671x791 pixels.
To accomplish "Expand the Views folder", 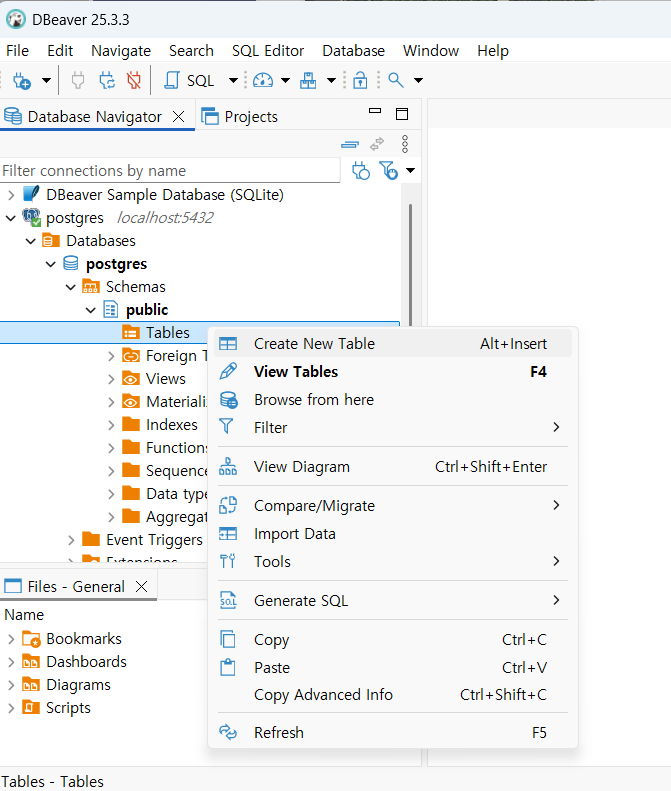I will click(x=111, y=379).
